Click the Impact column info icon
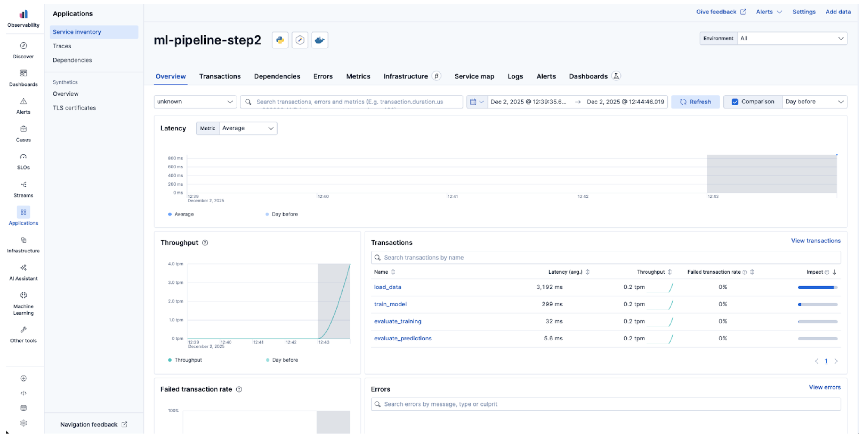868x442 pixels. click(x=827, y=272)
